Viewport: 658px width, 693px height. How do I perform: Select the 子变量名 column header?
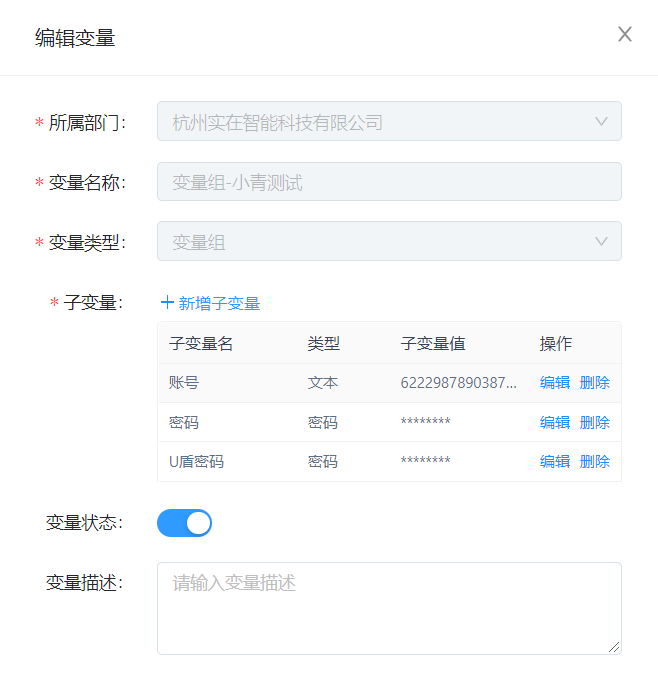coord(201,344)
